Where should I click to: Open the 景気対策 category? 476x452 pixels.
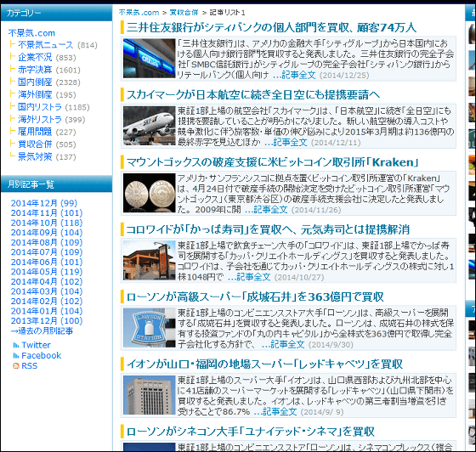[x=35, y=157]
